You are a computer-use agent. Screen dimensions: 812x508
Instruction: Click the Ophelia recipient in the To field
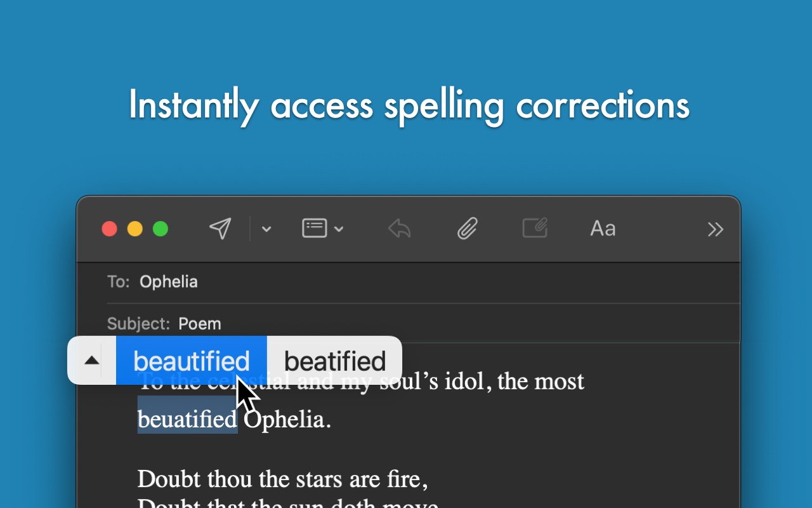pos(168,281)
